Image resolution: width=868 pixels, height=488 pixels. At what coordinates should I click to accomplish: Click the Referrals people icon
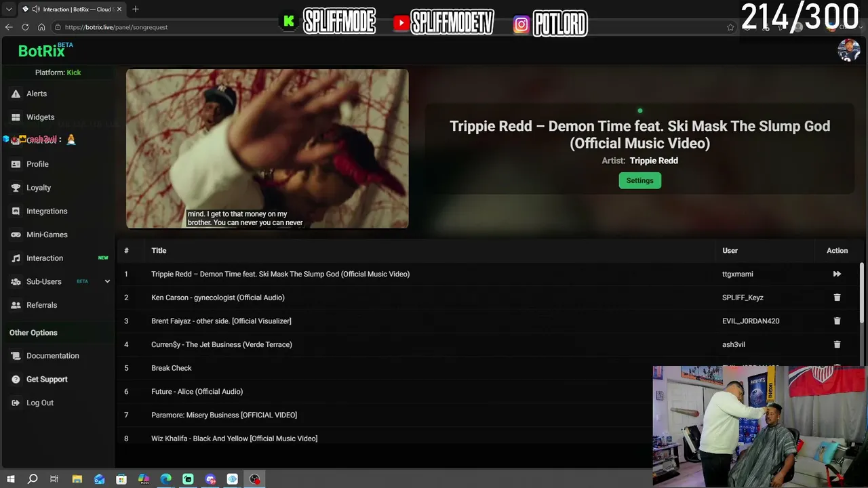coord(16,305)
